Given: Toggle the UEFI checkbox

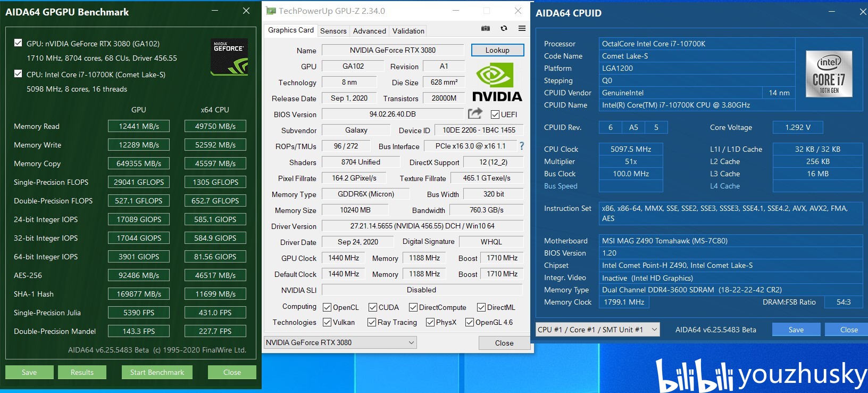Looking at the screenshot, I should coord(495,114).
